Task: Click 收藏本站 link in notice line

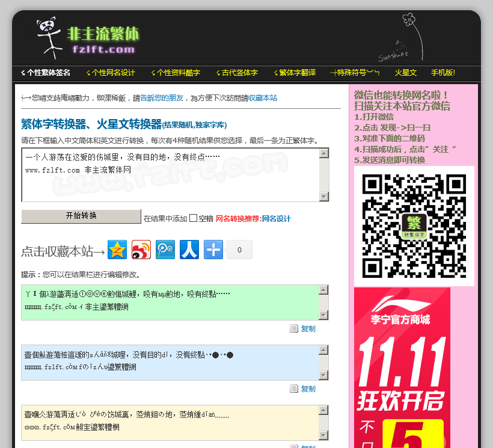Action: pyautogui.click(x=263, y=98)
